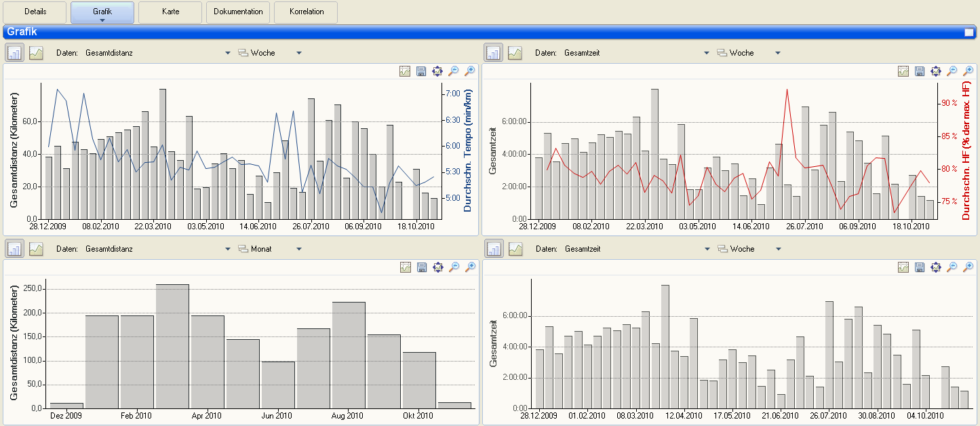Save the weekly Gesamtdistanz chart via disk icon
The width and height of the screenshot is (980, 426).
click(421, 71)
